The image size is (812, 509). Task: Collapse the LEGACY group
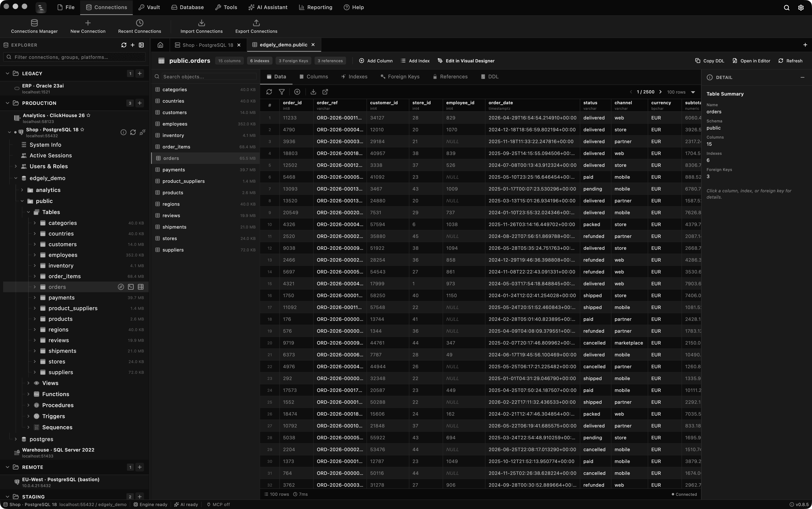coord(8,73)
